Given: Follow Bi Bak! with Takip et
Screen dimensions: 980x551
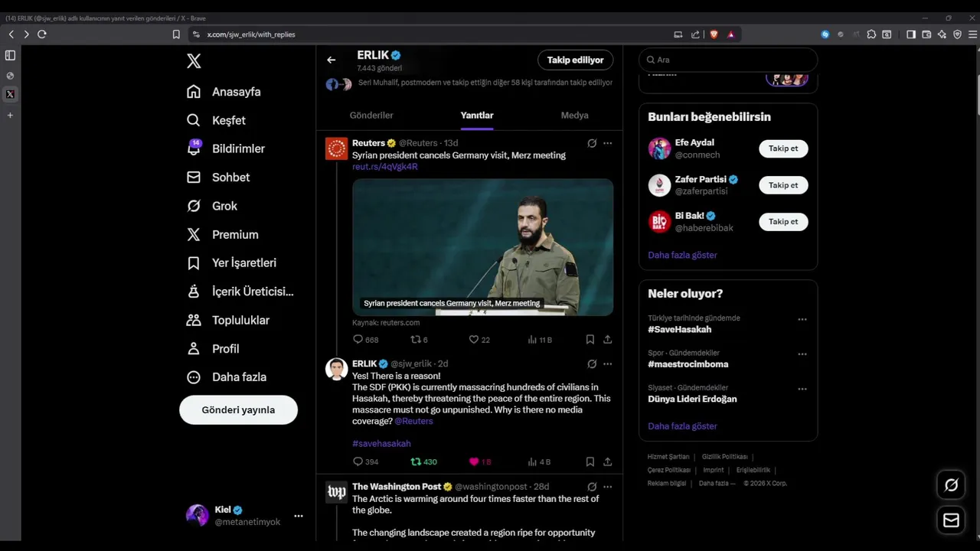Looking at the screenshot, I should coord(783,221).
